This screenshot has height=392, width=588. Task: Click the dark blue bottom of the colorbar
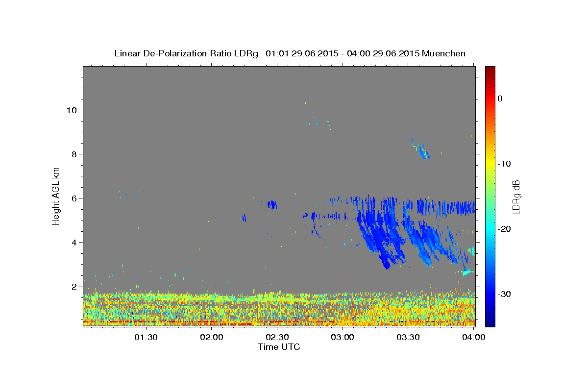490,321
